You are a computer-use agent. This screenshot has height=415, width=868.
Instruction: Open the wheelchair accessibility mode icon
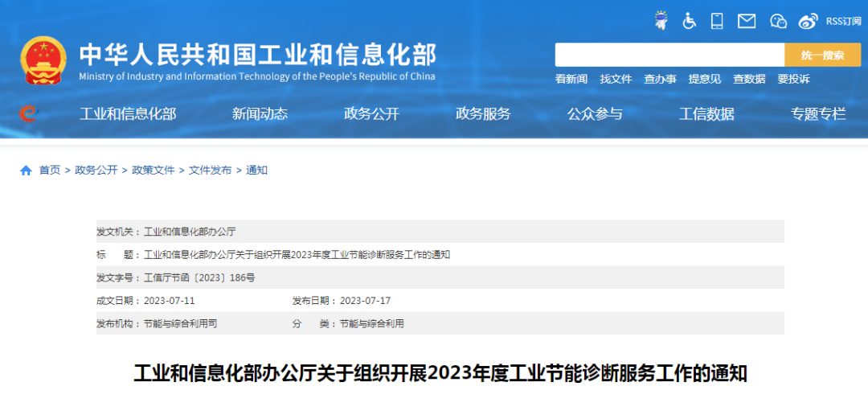(689, 21)
